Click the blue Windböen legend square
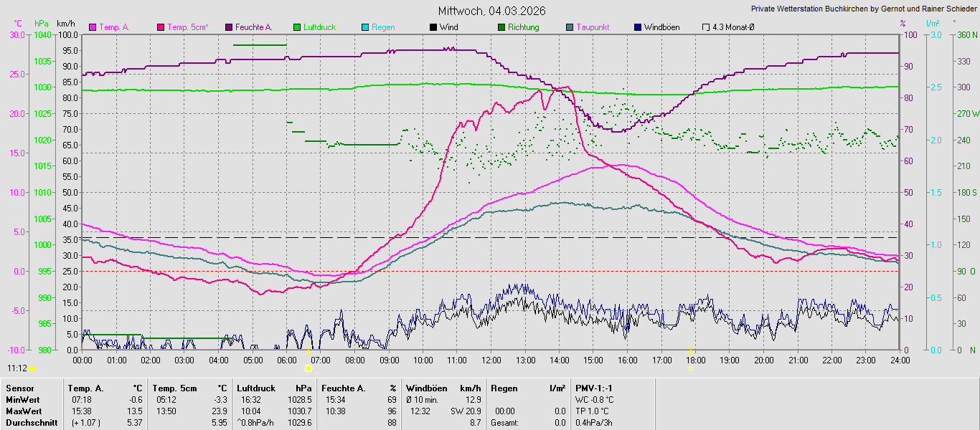The height and width of the screenshot is (430, 980). 638,27
